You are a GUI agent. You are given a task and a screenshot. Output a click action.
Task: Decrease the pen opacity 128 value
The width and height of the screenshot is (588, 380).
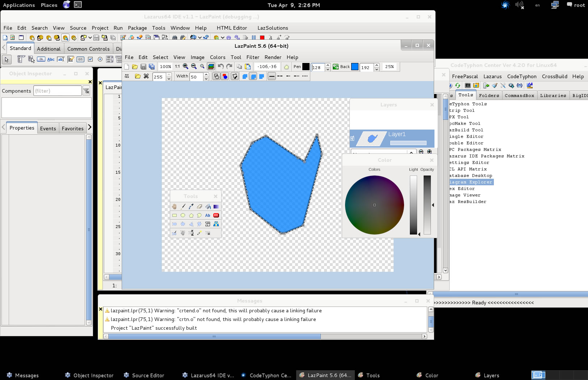(x=328, y=69)
